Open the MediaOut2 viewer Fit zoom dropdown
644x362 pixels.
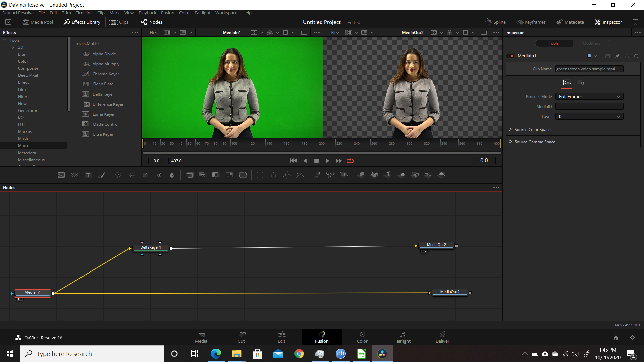pyautogui.click(x=335, y=33)
